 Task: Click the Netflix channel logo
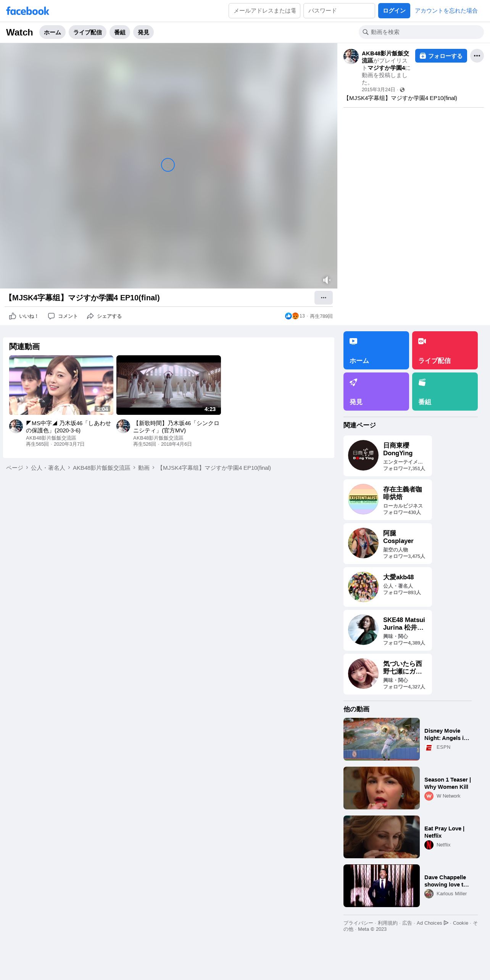429,845
